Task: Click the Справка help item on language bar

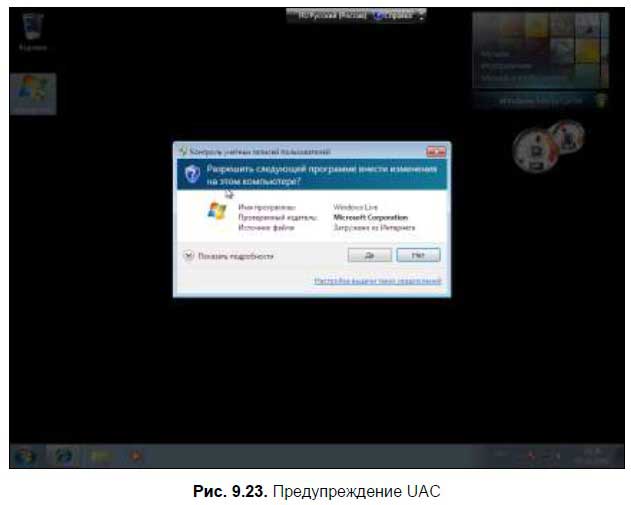Action: (x=393, y=16)
